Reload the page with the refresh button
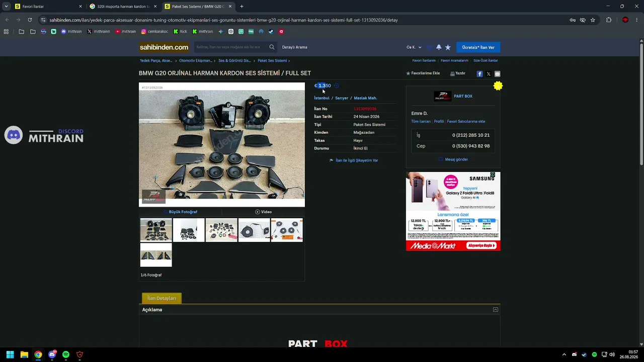 pos(30,20)
